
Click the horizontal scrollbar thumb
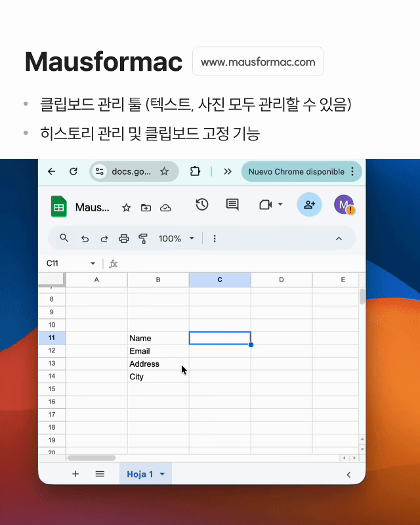pos(91,457)
